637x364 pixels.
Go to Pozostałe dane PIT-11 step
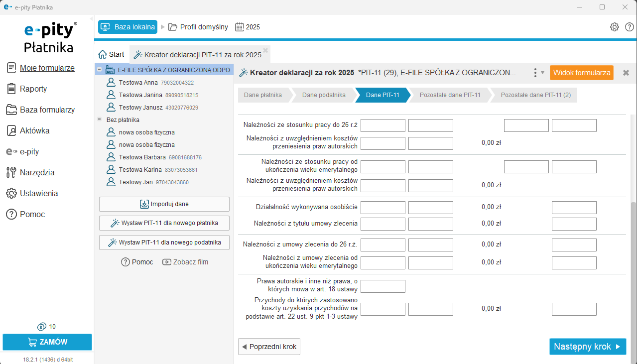pyautogui.click(x=449, y=95)
